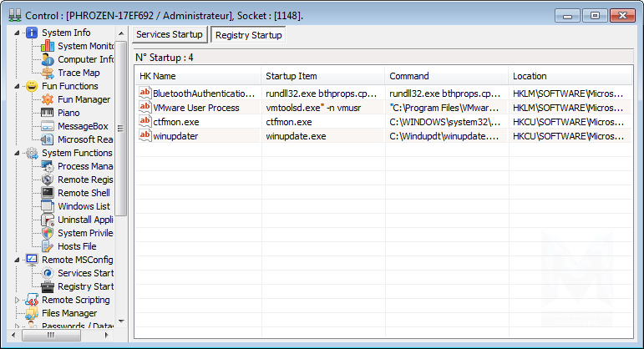The width and height of the screenshot is (644, 349).
Task: Select the VMware User Process row
Action: 195,108
